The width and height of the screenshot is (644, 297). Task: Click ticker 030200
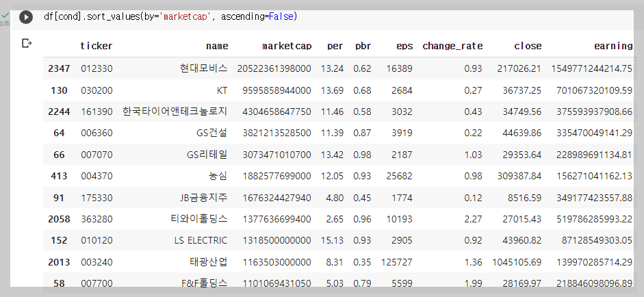(x=96, y=90)
